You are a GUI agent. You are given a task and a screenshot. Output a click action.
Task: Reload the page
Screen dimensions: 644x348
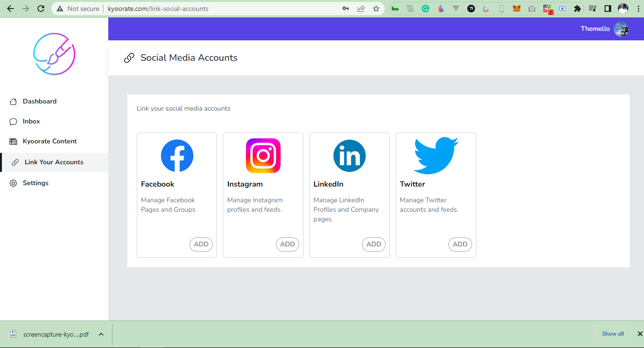[x=41, y=9]
